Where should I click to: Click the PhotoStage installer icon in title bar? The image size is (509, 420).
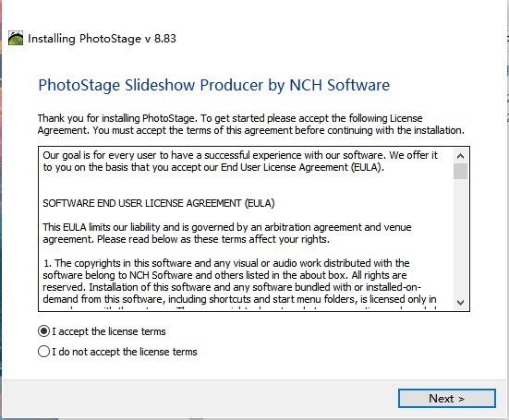click(x=16, y=38)
